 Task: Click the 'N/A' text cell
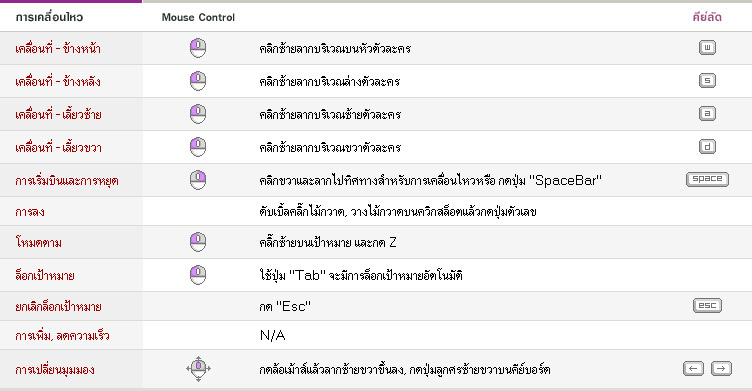click(272, 335)
